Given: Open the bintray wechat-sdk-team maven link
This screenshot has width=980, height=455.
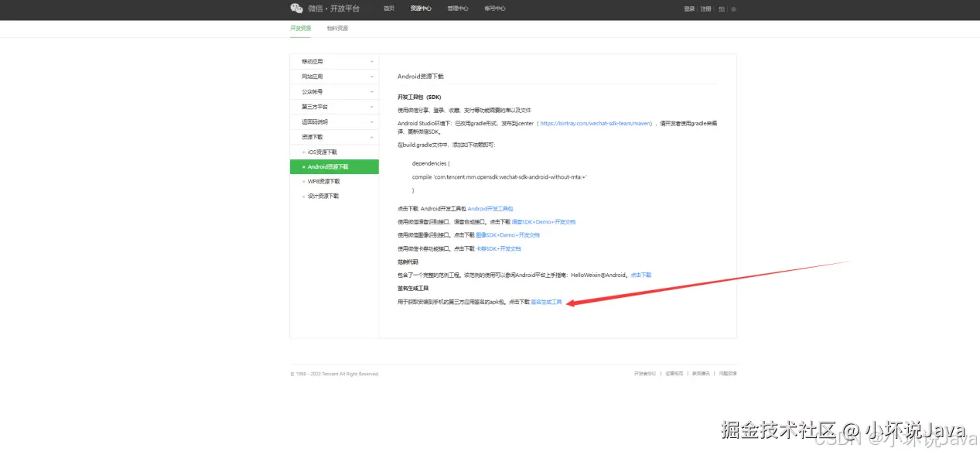Looking at the screenshot, I should 596,123.
